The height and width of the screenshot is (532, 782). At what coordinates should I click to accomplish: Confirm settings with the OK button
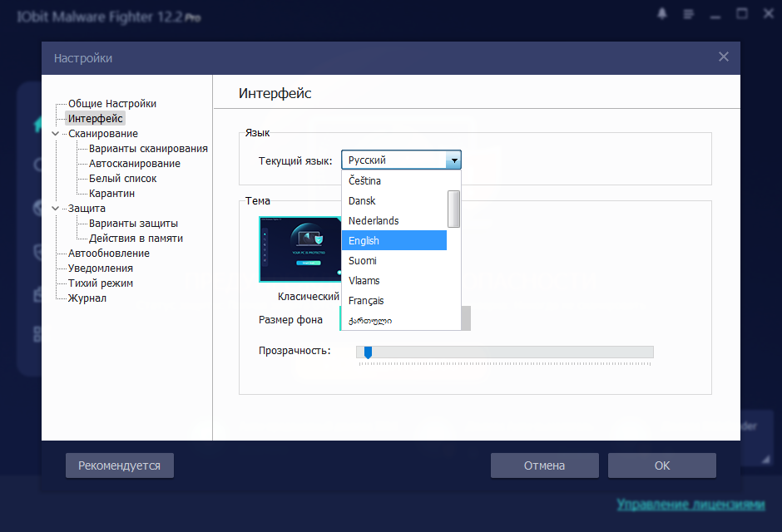click(x=662, y=465)
